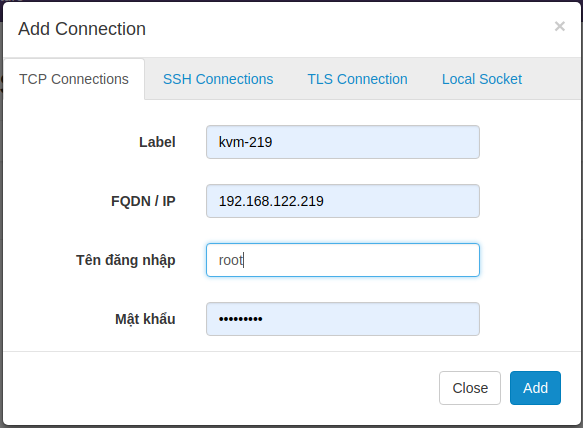Screen dimensions: 583x428
Task: Switch to the Local Socket tab
Action: coord(482,79)
